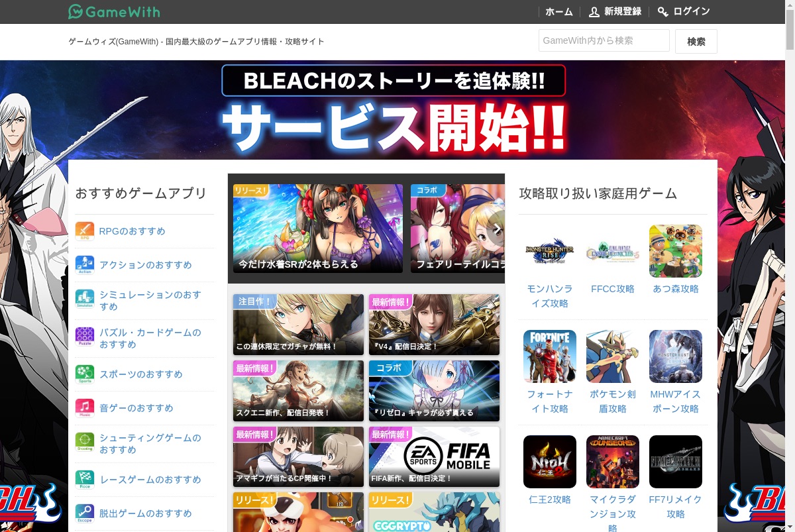Open the FIFA新作、配信日決定 card
This screenshot has height=532, width=795.
click(x=434, y=457)
